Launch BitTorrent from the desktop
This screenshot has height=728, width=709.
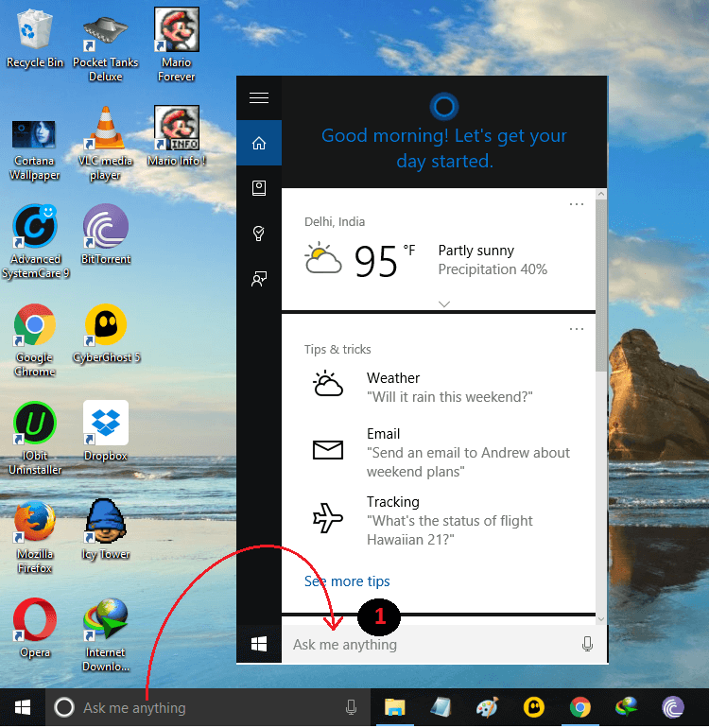pos(106,234)
